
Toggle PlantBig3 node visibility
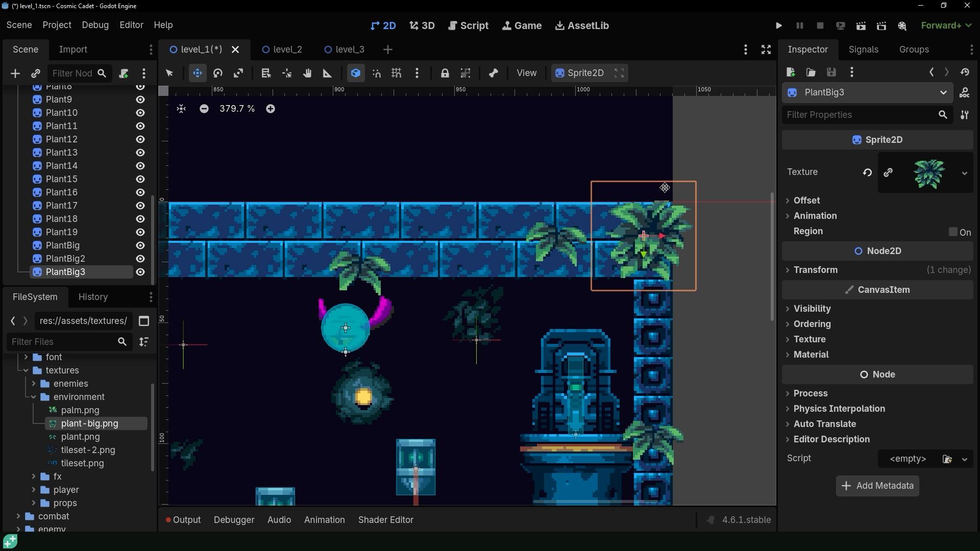pos(140,272)
